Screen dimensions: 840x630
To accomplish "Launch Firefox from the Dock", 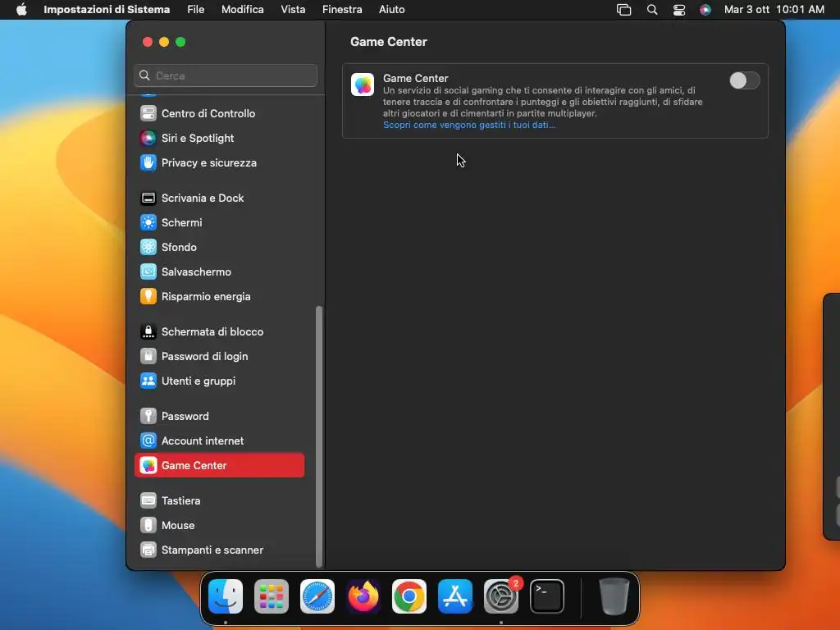I will point(363,596).
